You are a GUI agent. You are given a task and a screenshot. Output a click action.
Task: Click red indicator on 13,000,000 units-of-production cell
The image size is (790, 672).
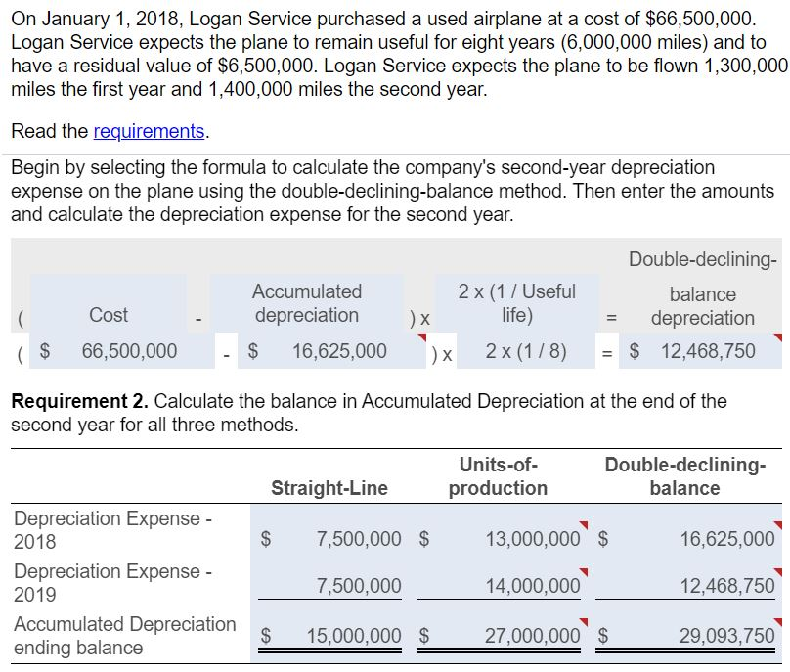tap(584, 524)
